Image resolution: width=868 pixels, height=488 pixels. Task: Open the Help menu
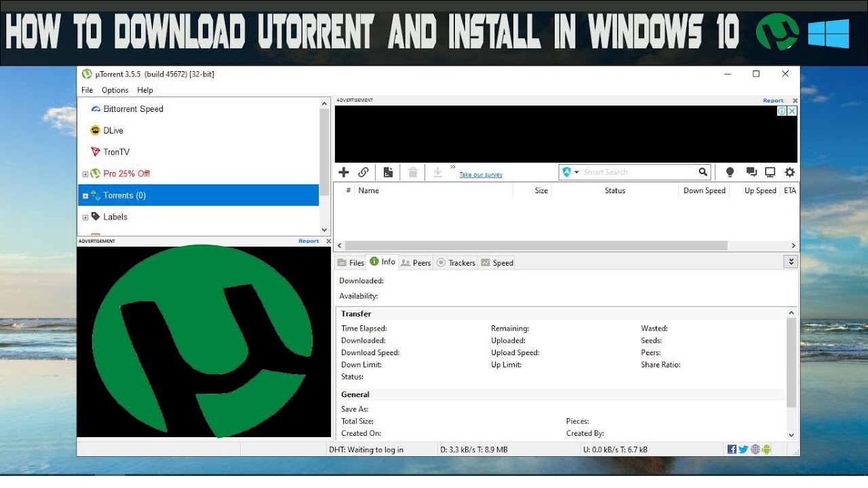[145, 90]
